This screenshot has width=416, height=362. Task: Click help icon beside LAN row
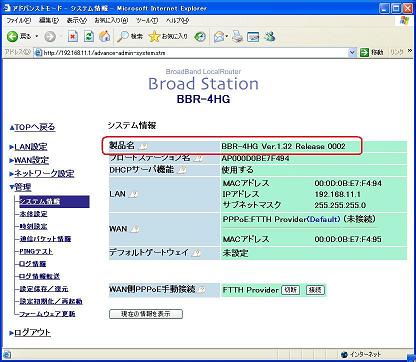(x=133, y=194)
